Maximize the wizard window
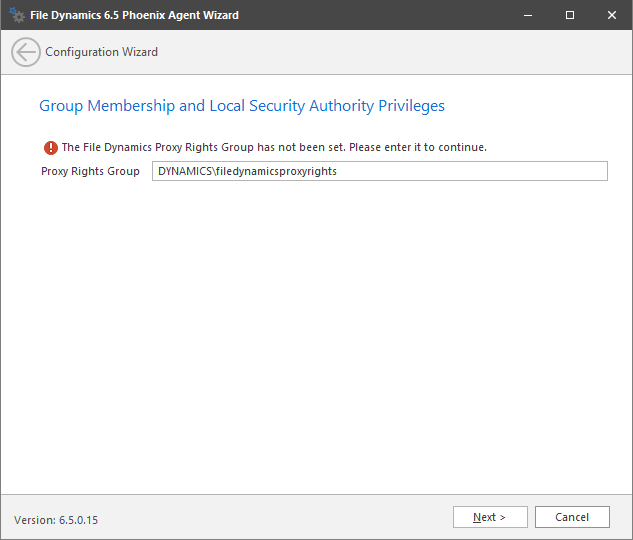This screenshot has height=540, width=633. [x=570, y=15]
